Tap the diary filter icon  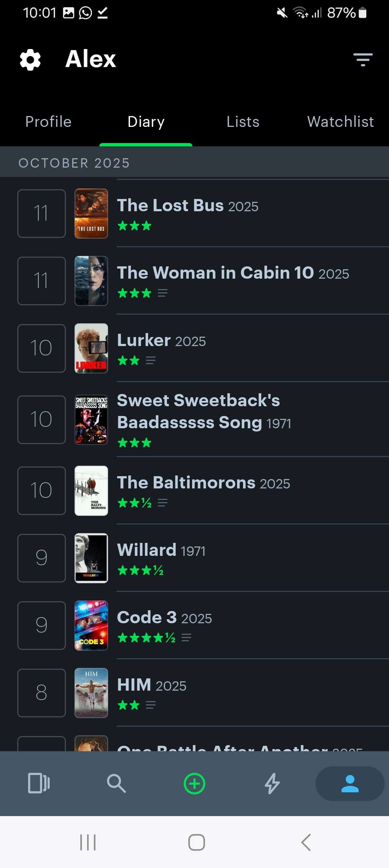pos(363,59)
